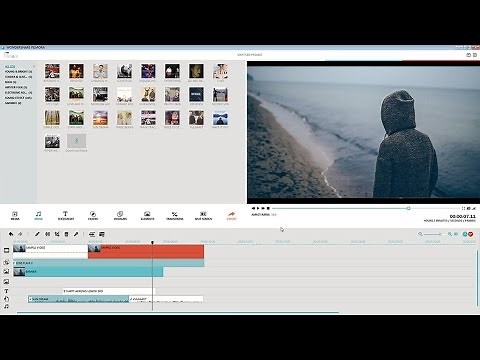Click the Download More tile

(x=76, y=143)
